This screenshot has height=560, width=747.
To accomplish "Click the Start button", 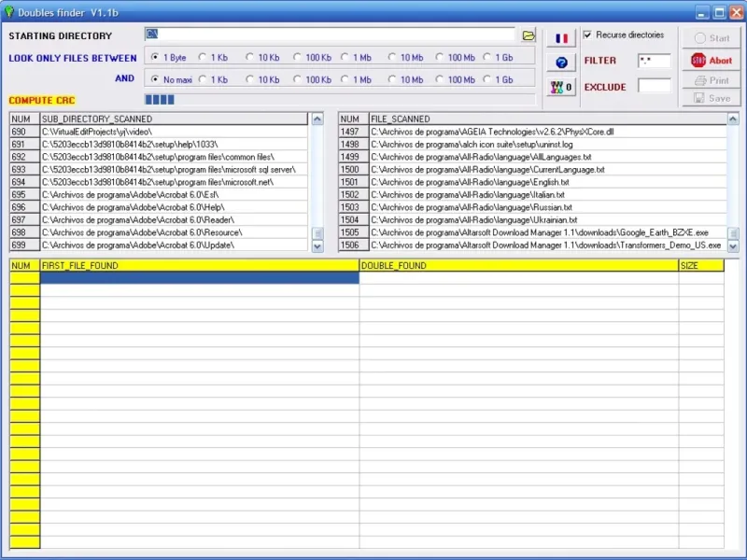I will [712, 38].
